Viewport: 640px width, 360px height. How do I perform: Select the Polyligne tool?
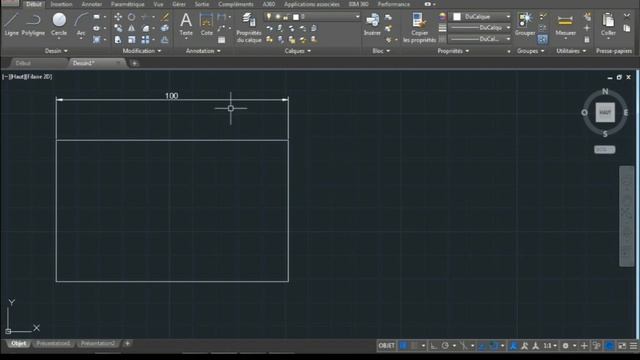(x=33, y=24)
